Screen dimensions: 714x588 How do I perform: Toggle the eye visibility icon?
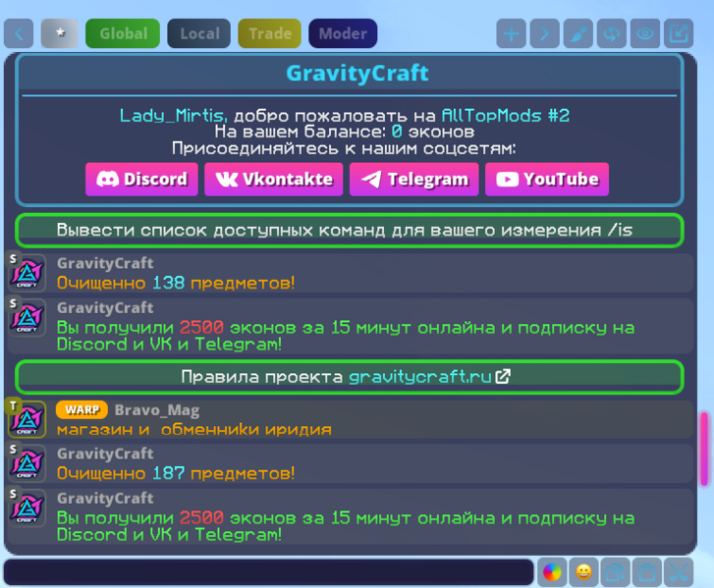click(645, 33)
